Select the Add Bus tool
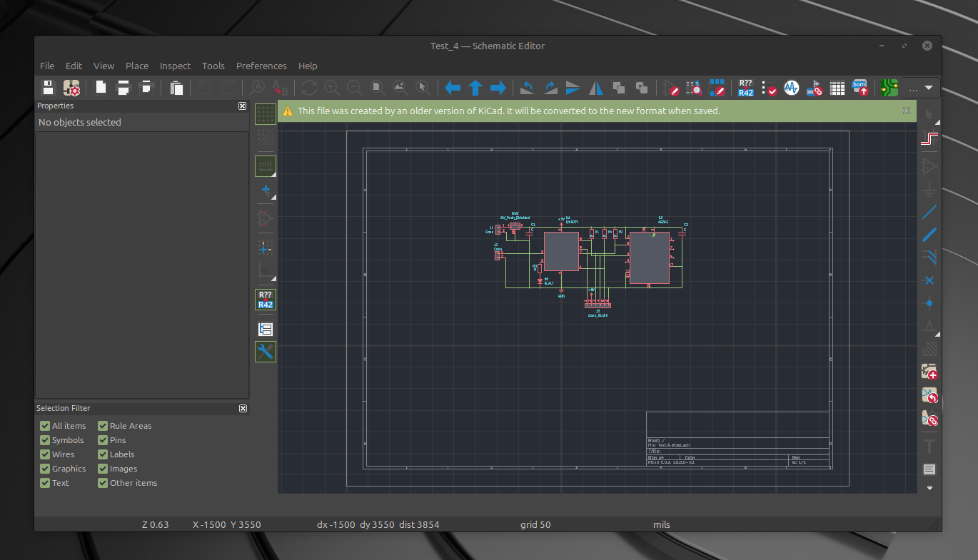978x560 pixels. pyautogui.click(x=929, y=235)
